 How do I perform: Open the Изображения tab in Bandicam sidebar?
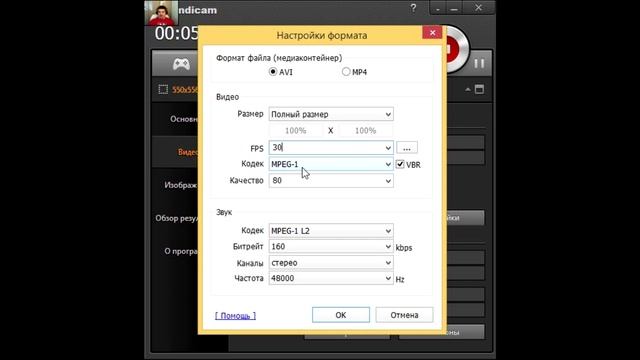click(x=181, y=185)
